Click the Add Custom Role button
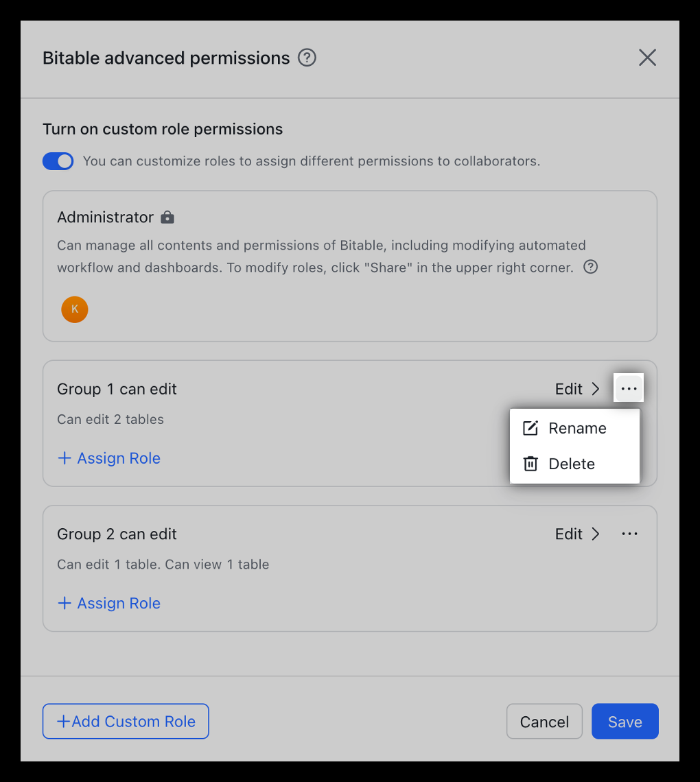 coord(126,721)
